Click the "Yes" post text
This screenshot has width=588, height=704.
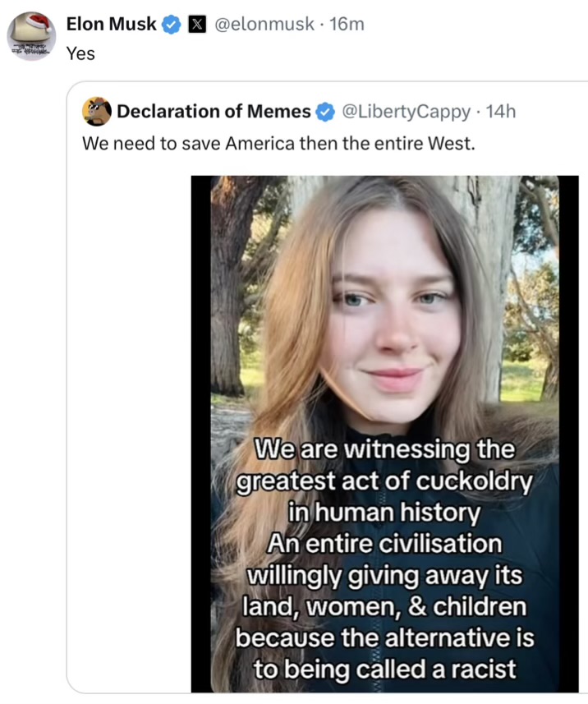[x=80, y=53]
